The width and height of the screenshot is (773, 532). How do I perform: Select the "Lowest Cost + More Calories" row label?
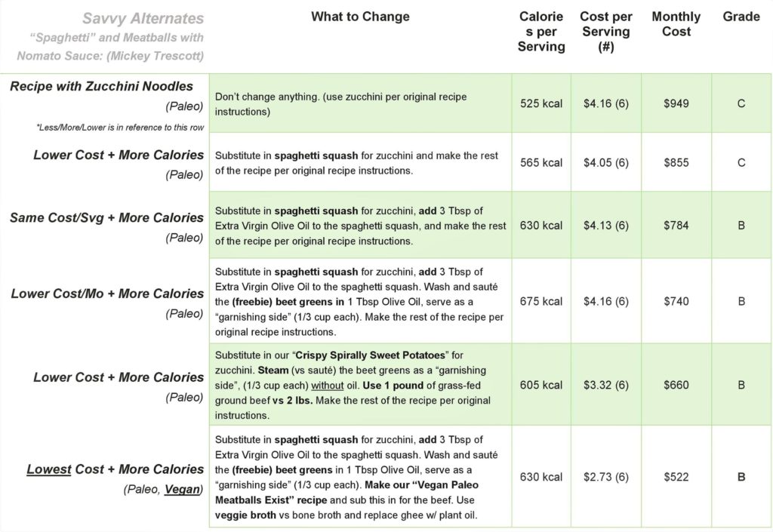coord(115,469)
